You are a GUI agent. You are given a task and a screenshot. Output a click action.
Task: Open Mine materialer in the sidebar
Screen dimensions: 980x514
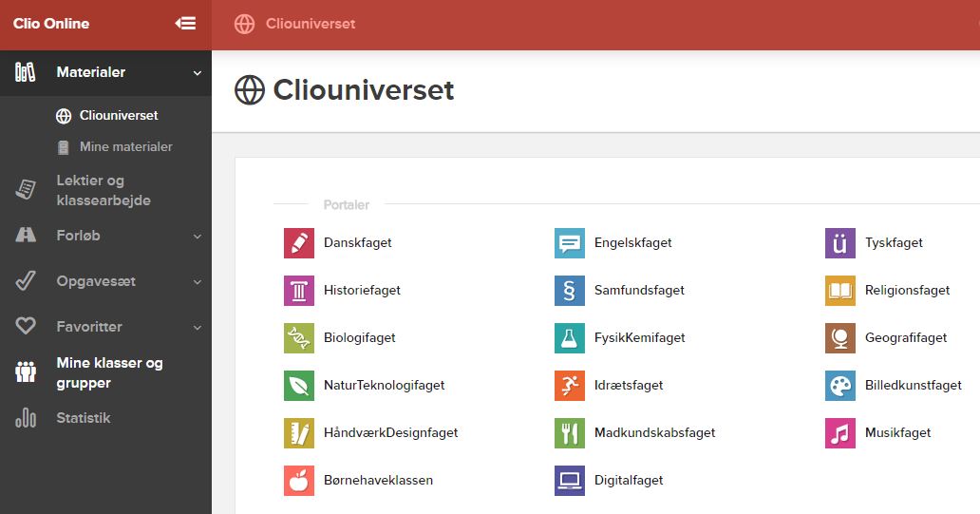(125, 147)
